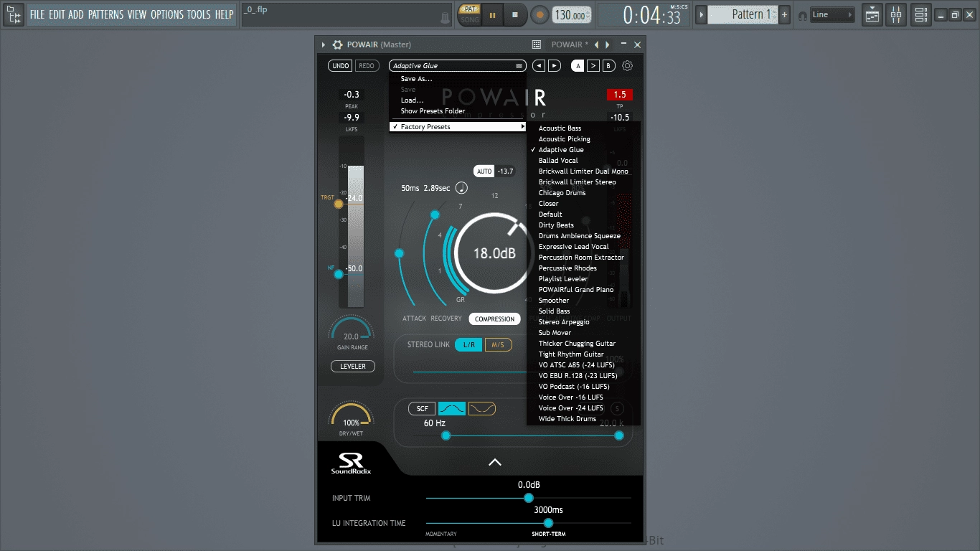Open the OPTIONS menu

[x=167, y=14]
